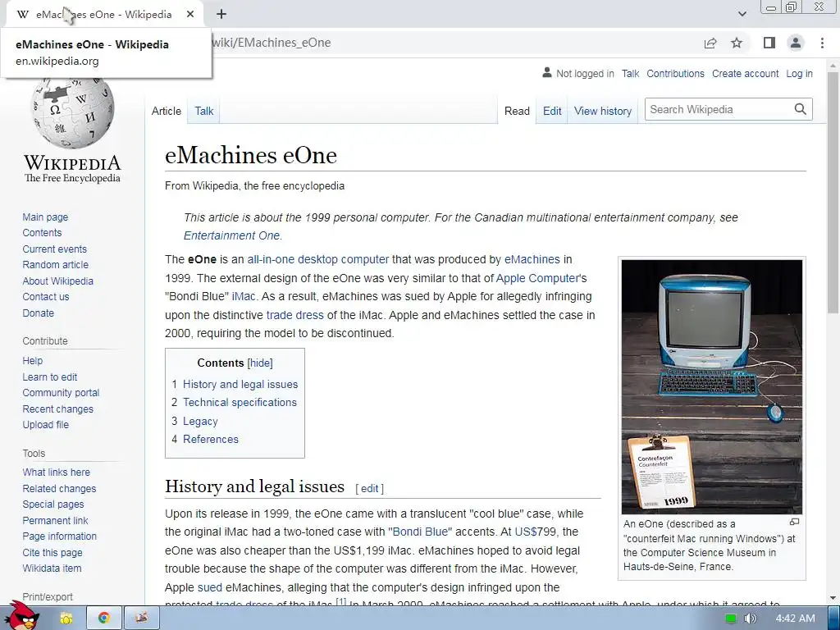Viewport: 840px width, 630px height.
Task: Click the share page icon in address bar
Action: (x=710, y=43)
